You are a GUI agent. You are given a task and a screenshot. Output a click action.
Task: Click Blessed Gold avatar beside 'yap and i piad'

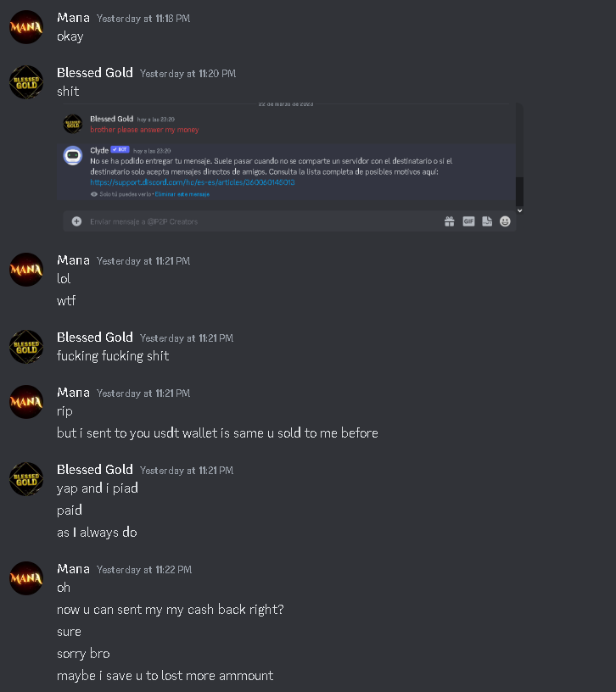coord(26,479)
